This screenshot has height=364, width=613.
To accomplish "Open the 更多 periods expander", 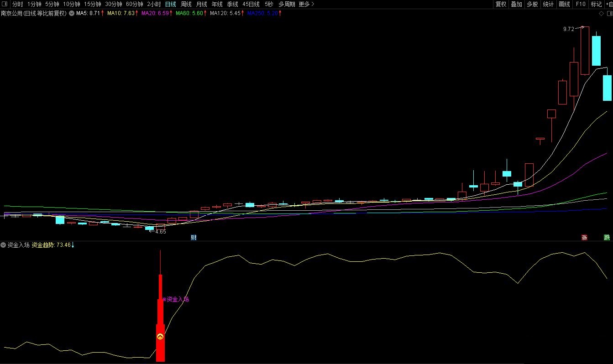I will tap(307, 4).
